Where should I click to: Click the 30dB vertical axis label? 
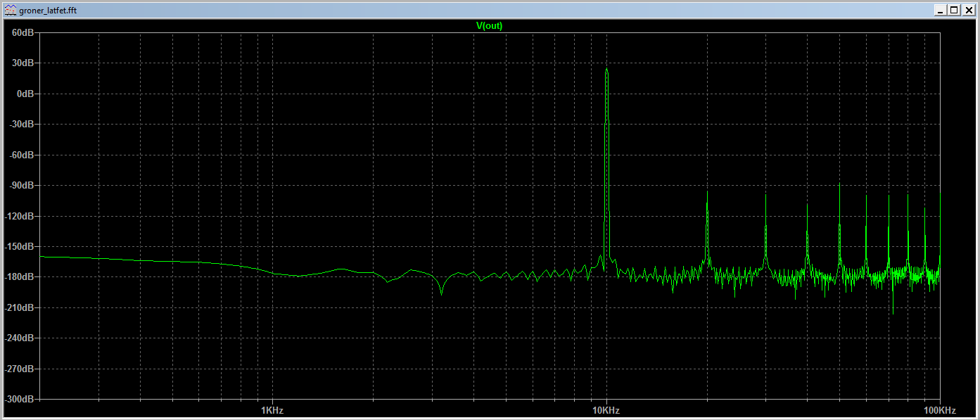point(23,63)
